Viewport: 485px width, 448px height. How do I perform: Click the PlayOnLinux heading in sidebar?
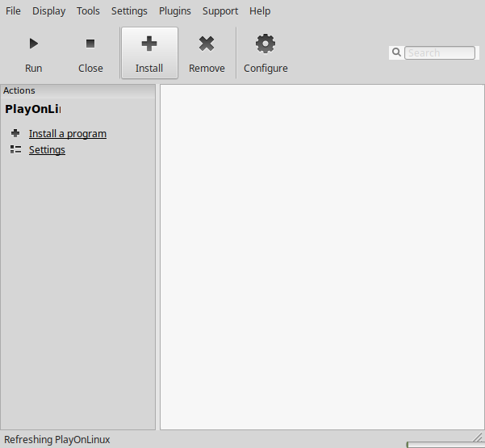(33, 109)
